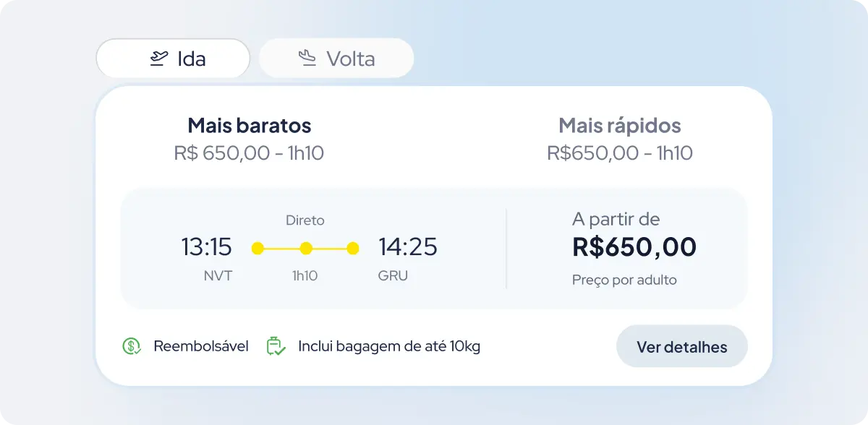The height and width of the screenshot is (425, 868).
Task: Click the last yellow arrival dot
Action: tap(353, 249)
